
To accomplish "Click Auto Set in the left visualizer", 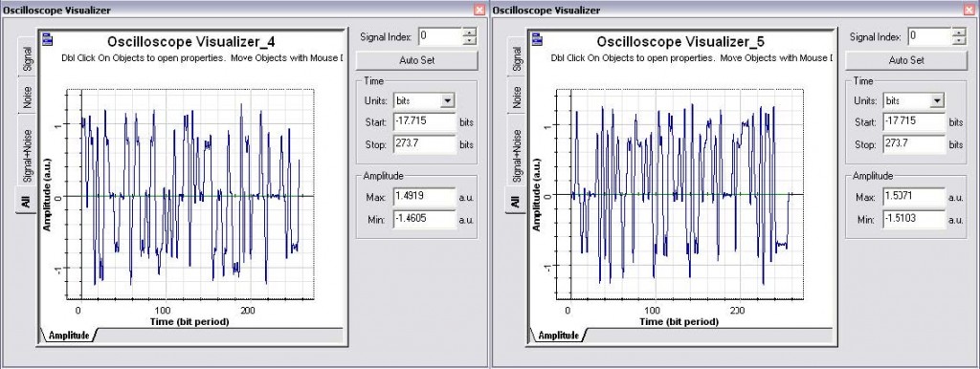I will (x=417, y=60).
